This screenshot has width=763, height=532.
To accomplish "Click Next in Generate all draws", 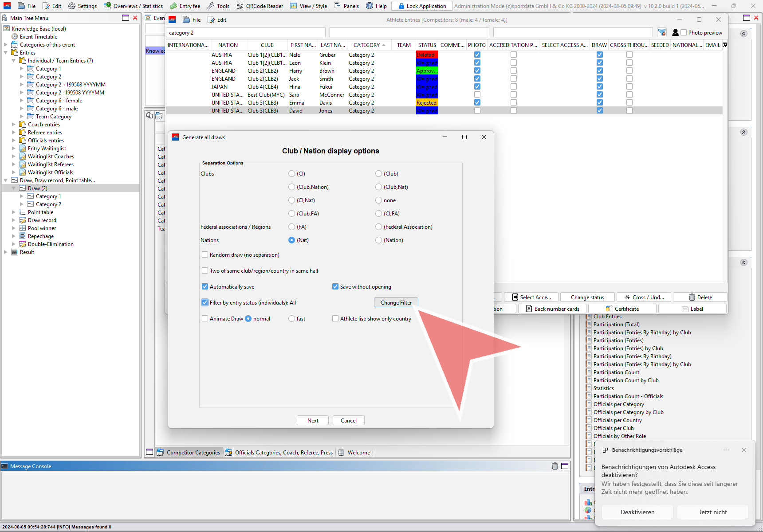I will (x=313, y=421).
